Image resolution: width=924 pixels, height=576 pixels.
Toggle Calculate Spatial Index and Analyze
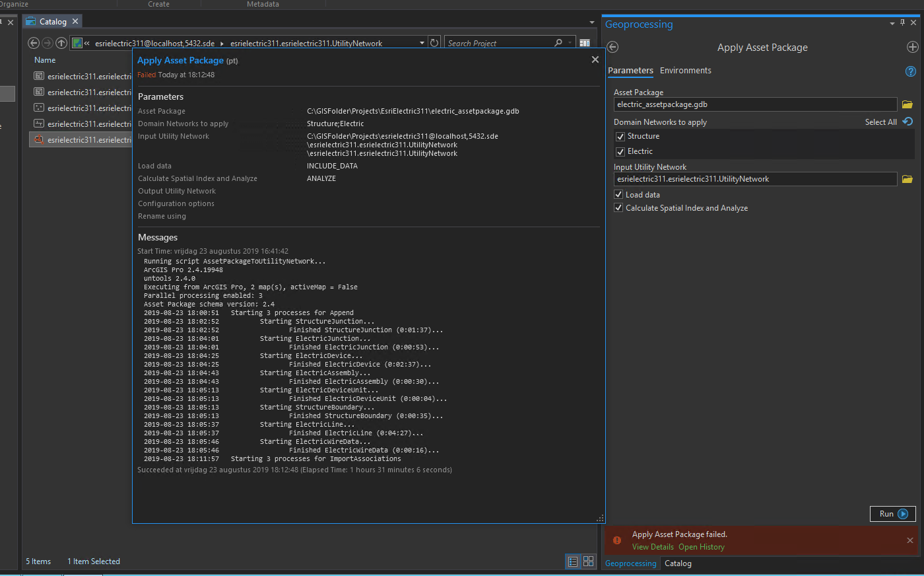coord(618,207)
